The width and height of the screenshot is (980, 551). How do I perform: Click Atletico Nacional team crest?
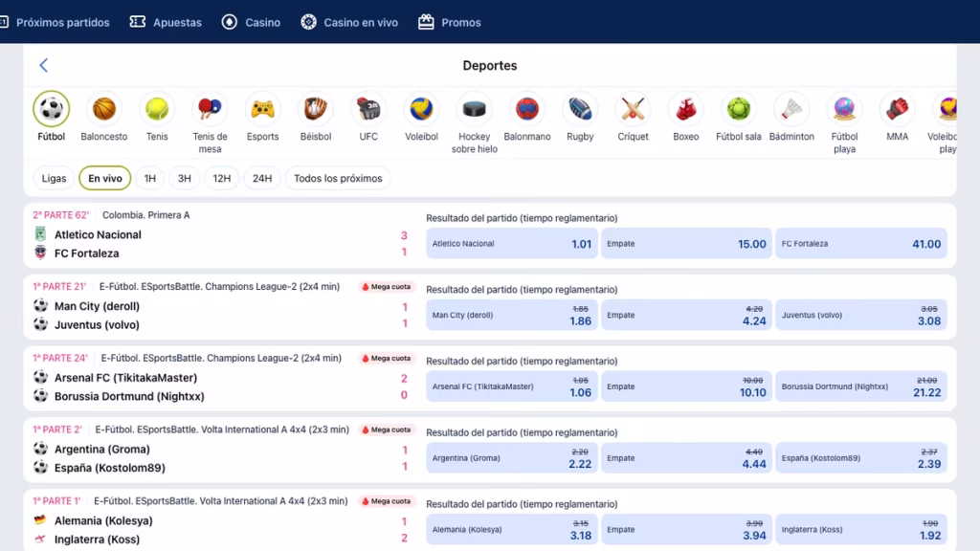40,234
